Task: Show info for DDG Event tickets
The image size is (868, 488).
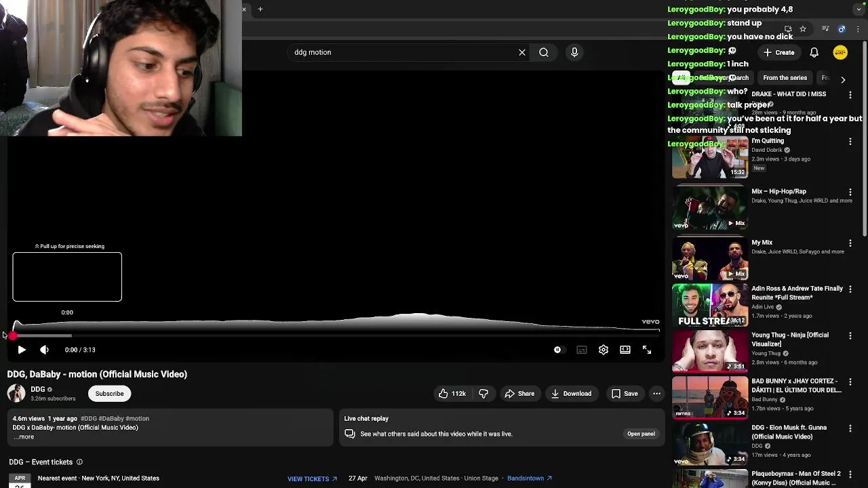Action: [79, 462]
